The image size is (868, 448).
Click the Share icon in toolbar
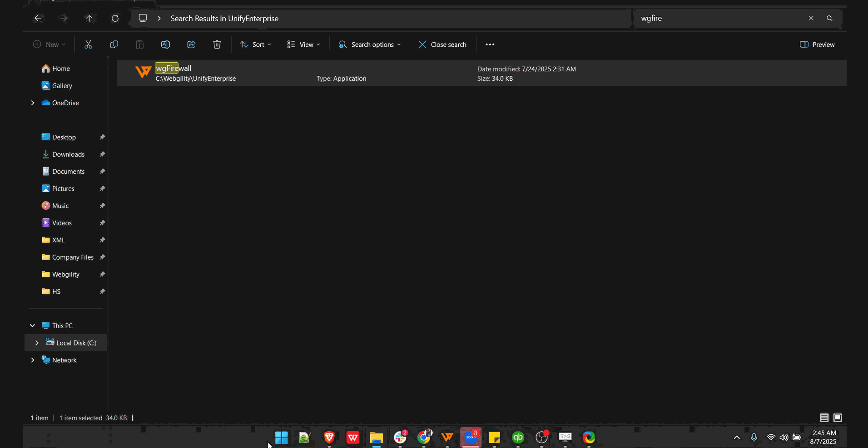pyautogui.click(x=191, y=44)
